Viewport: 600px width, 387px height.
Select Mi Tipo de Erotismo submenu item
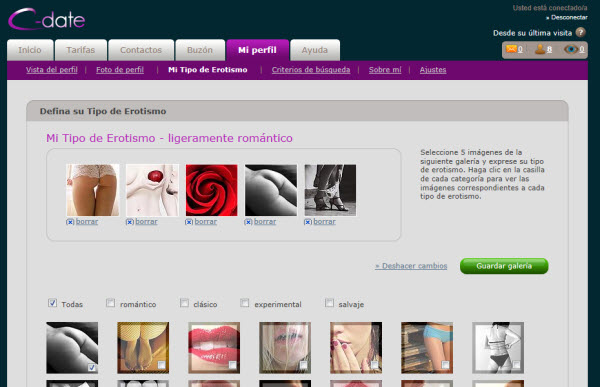208,70
